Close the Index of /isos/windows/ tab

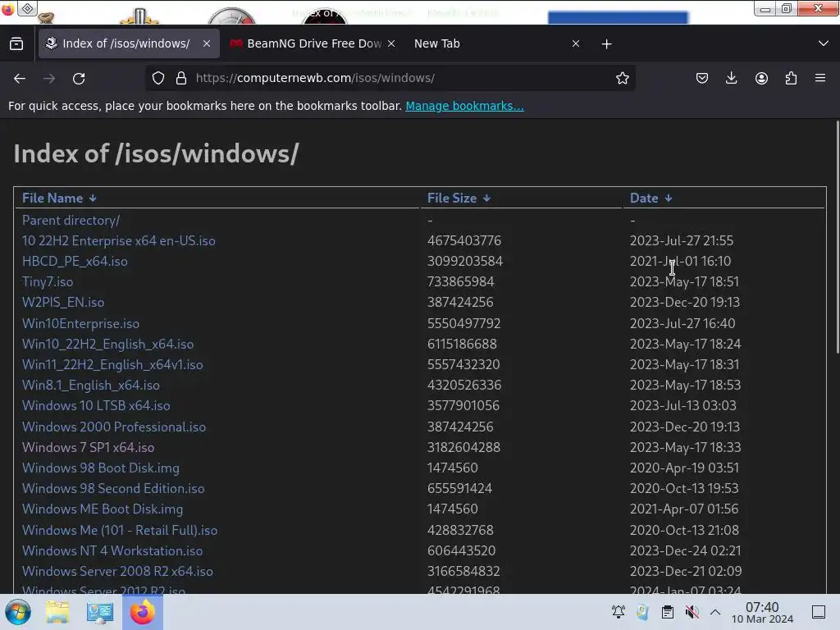(x=207, y=43)
